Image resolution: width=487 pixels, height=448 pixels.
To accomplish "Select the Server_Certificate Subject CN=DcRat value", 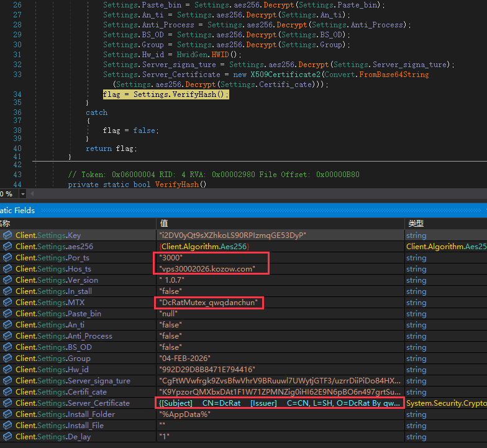I will [280, 403].
